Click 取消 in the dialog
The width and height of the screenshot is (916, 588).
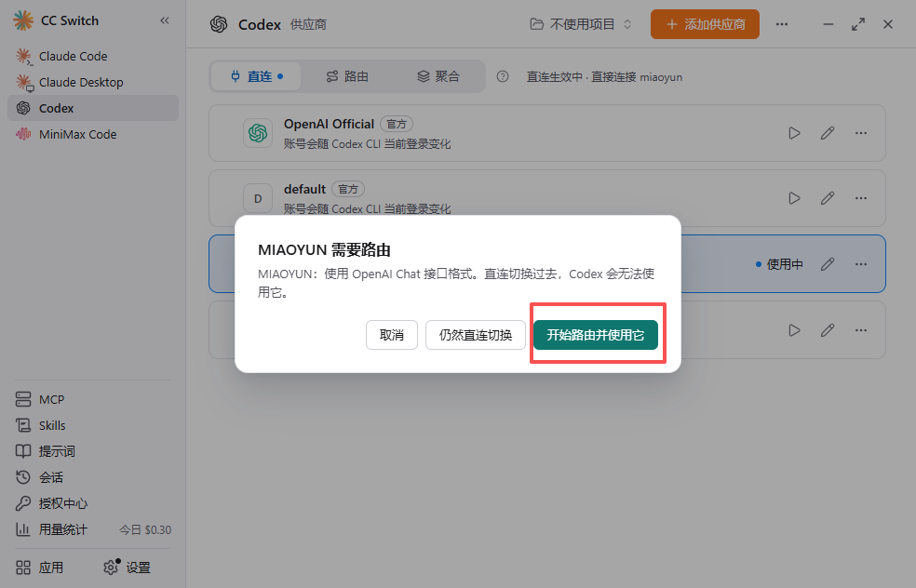391,335
